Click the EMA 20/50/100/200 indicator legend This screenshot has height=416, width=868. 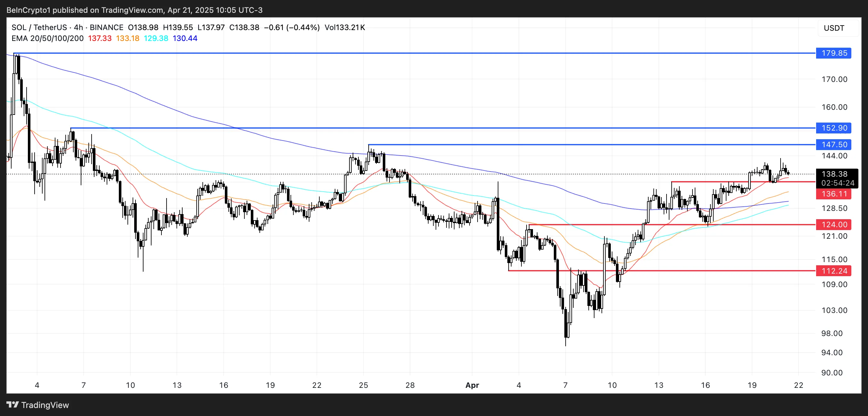coord(47,38)
